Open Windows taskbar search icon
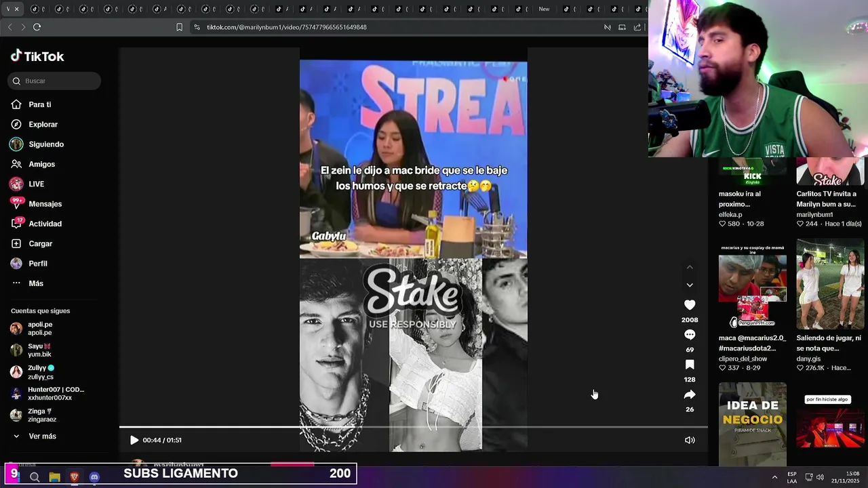 (35, 477)
